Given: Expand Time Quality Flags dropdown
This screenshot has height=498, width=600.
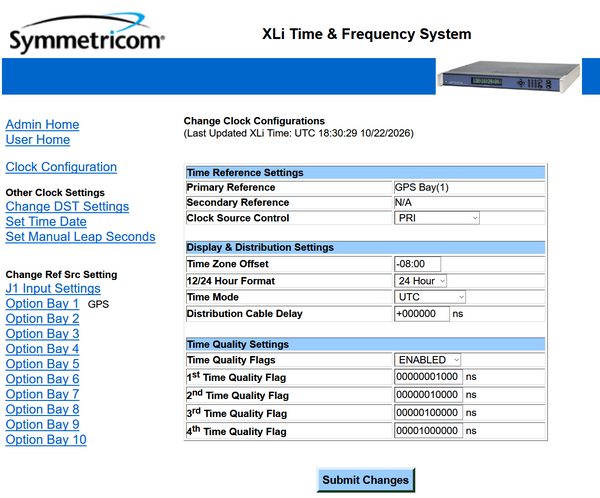Looking at the screenshot, I should pyautogui.click(x=427, y=360).
